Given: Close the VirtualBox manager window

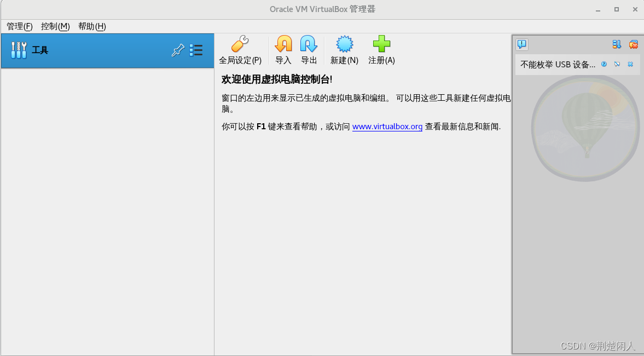Looking at the screenshot, I should [635, 9].
